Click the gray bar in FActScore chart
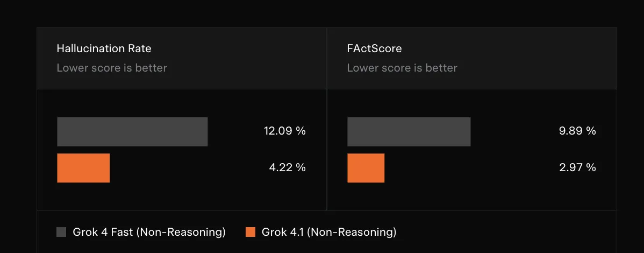This screenshot has height=253, width=644. tap(409, 131)
